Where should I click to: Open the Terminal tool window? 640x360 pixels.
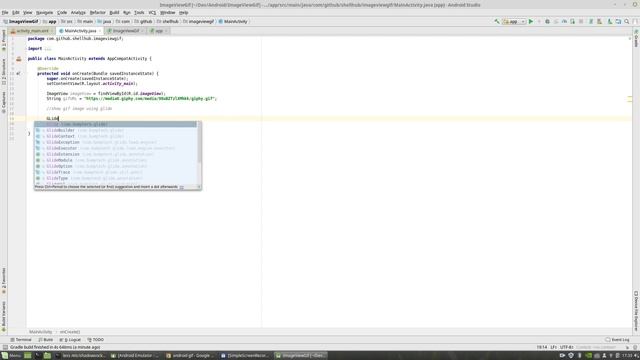(x=21, y=340)
